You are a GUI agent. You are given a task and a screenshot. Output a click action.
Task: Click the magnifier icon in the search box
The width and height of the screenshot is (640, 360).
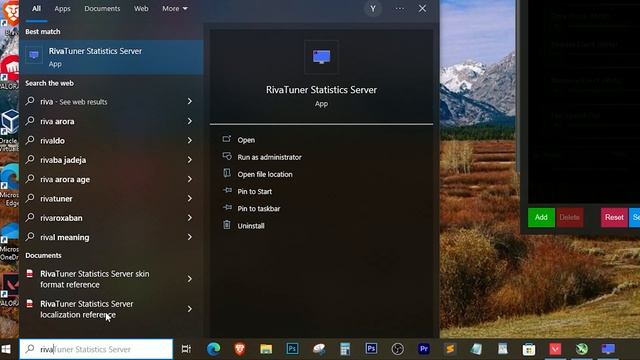[x=30, y=349]
